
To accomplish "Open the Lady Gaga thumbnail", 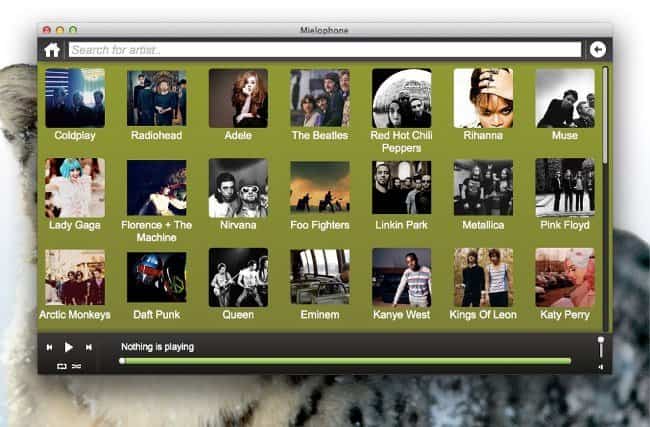I will (x=75, y=188).
